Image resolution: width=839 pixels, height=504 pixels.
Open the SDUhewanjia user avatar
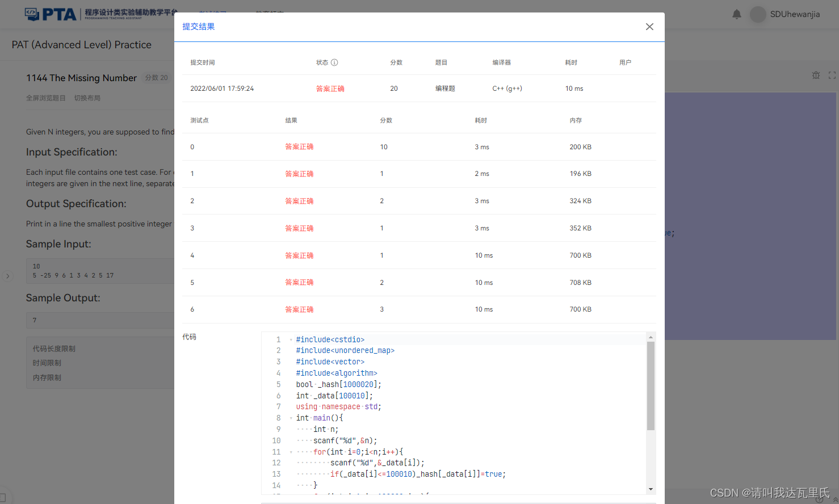[758, 14]
